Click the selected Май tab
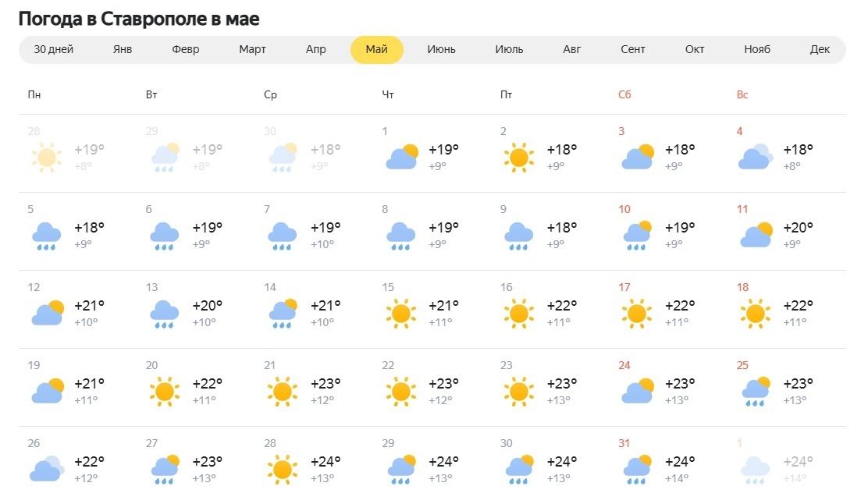The width and height of the screenshot is (868, 504). [x=376, y=50]
